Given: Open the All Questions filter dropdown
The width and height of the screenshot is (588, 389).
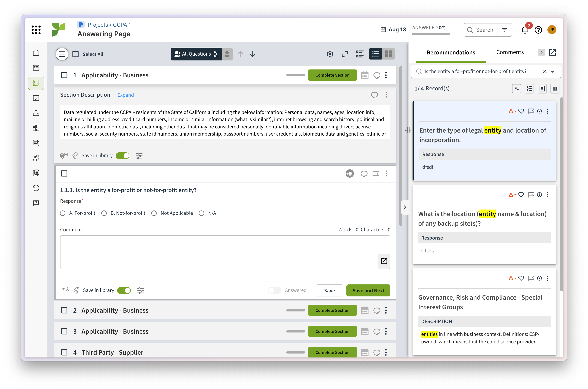Looking at the screenshot, I should pyautogui.click(x=196, y=54).
